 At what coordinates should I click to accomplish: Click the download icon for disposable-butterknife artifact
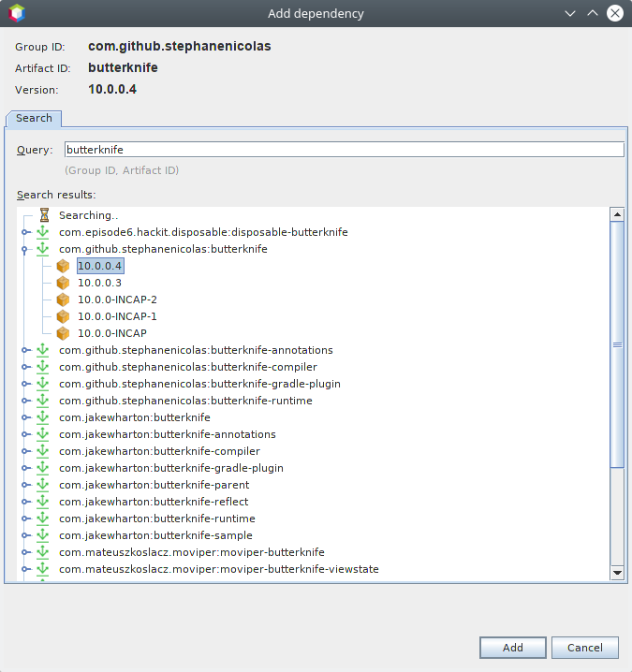pos(42,232)
